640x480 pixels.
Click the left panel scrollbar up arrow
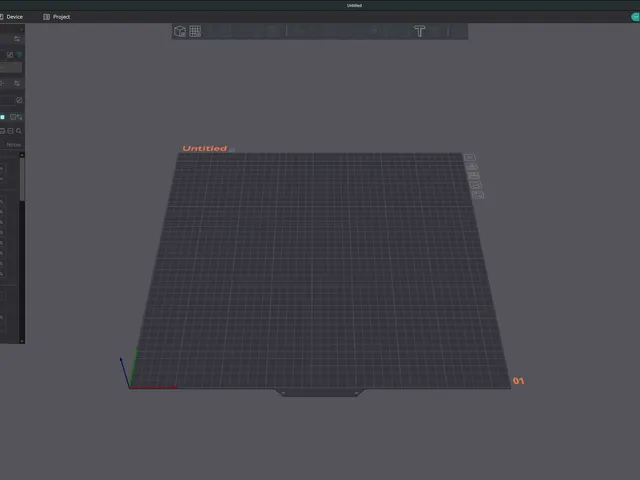point(22,155)
